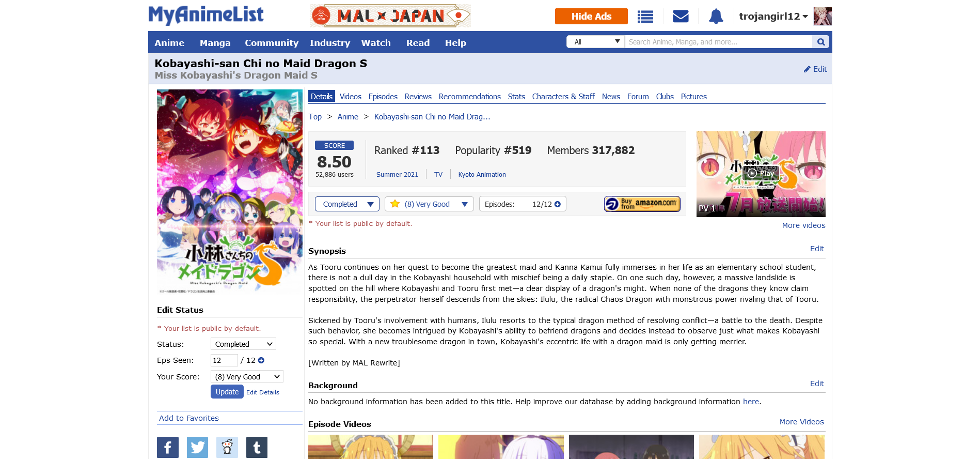
Task: Increment episodes with plus icon beside 12/12
Action: (x=558, y=204)
